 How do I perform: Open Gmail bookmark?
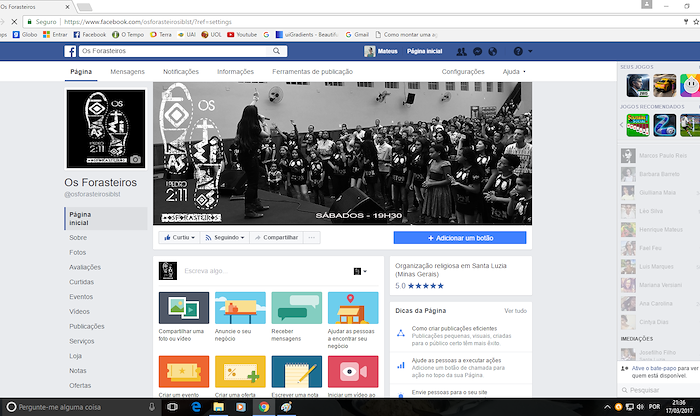pyautogui.click(x=357, y=34)
